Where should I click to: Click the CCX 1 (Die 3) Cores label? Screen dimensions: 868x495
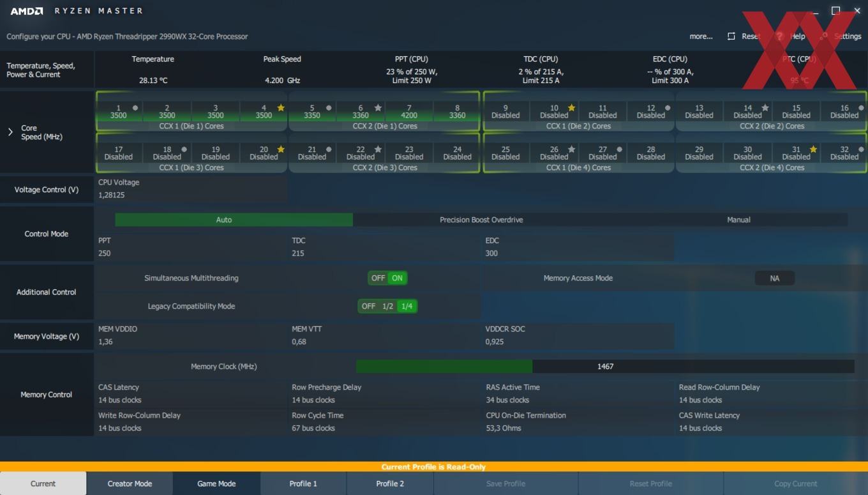pyautogui.click(x=191, y=167)
